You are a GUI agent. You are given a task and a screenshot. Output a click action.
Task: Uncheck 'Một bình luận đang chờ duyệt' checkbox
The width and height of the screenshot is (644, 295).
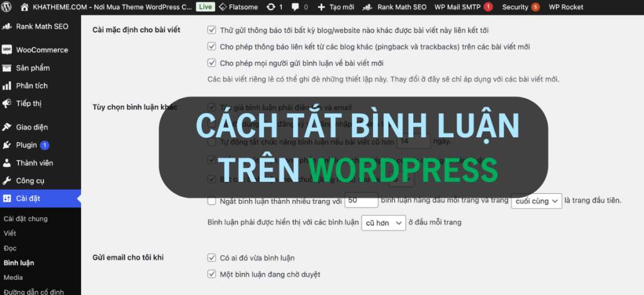(x=211, y=274)
